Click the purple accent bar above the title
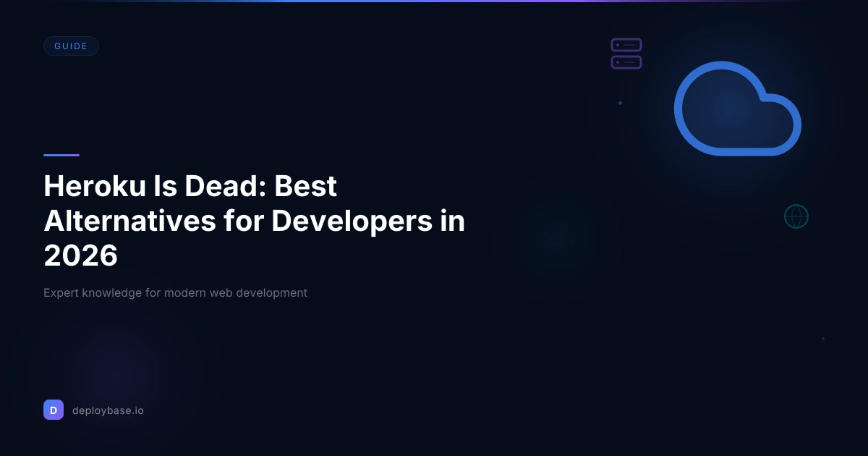868x456 pixels. click(61, 154)
